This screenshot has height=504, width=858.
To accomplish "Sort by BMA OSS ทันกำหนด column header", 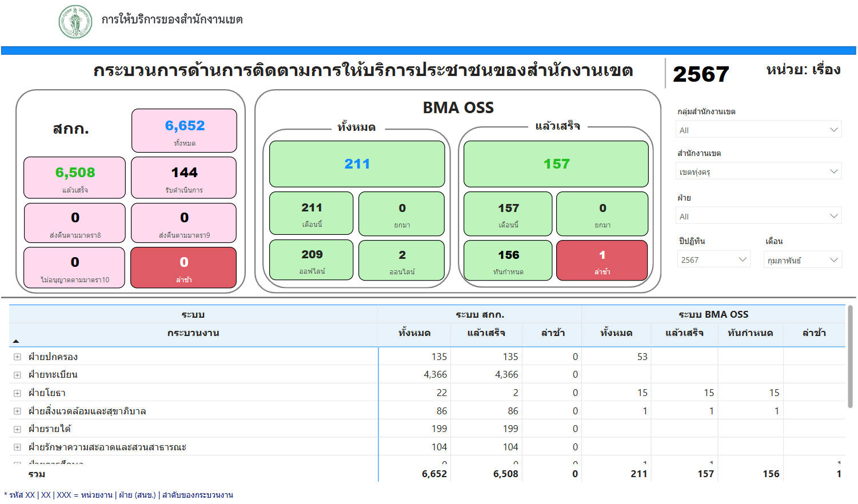I will [750, 333].
